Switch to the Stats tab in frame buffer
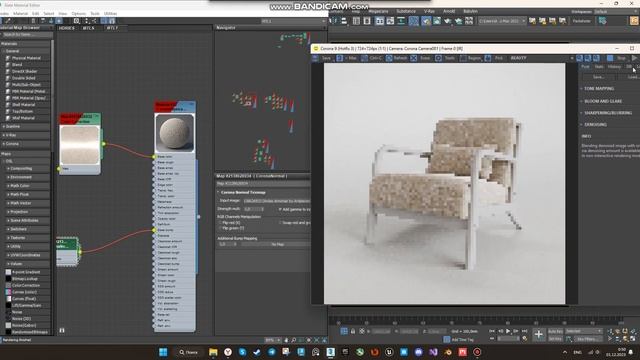Screen dimensions: 640x360 point(599,67)
